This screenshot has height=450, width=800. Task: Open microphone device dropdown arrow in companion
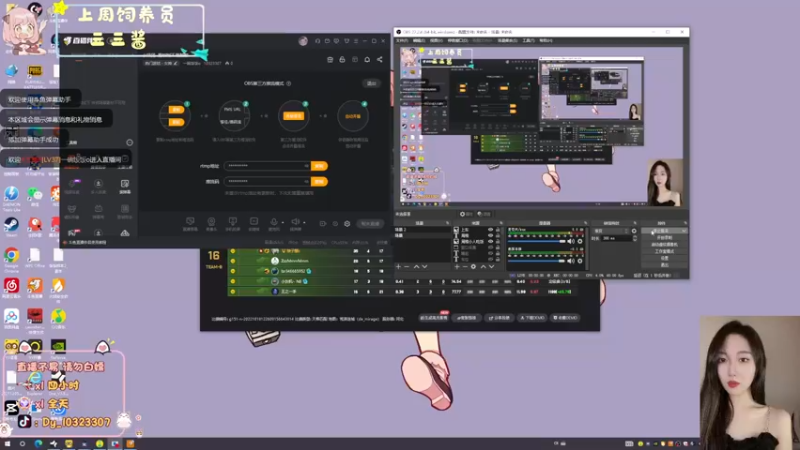[x=282, y=222]
